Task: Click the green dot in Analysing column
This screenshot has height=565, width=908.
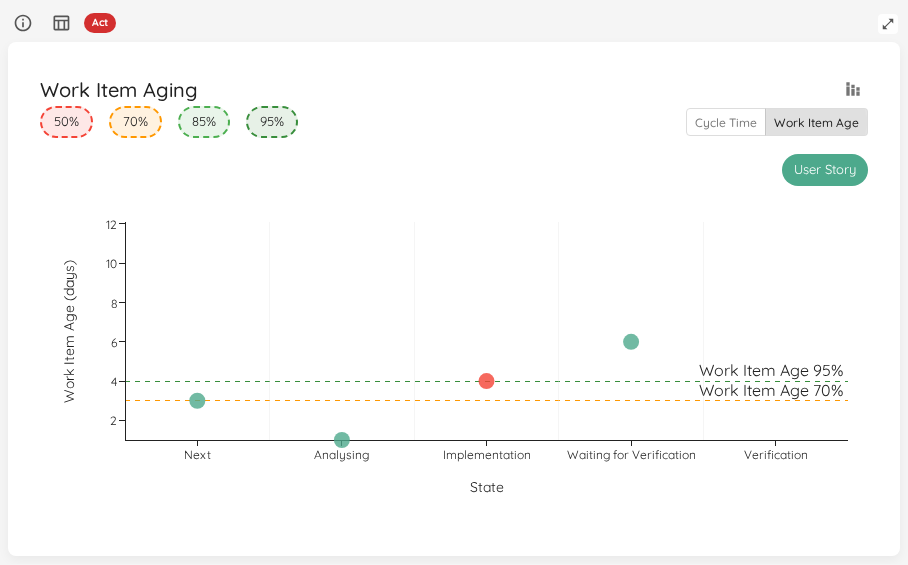Action: [342, 440]
